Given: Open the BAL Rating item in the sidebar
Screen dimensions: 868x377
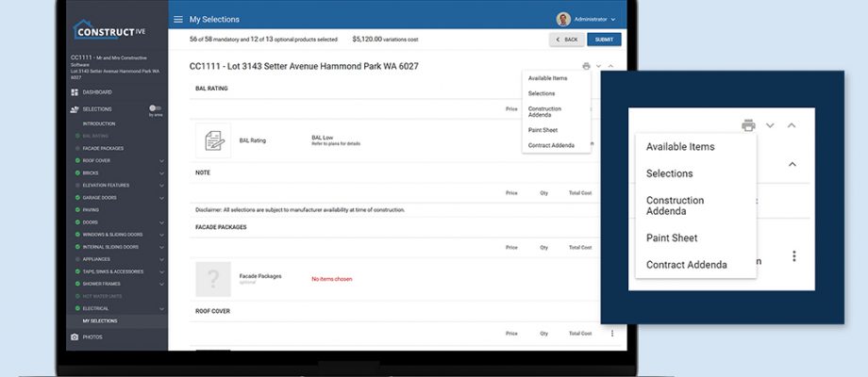Looking at the screenshot, I should pos(95,136).
